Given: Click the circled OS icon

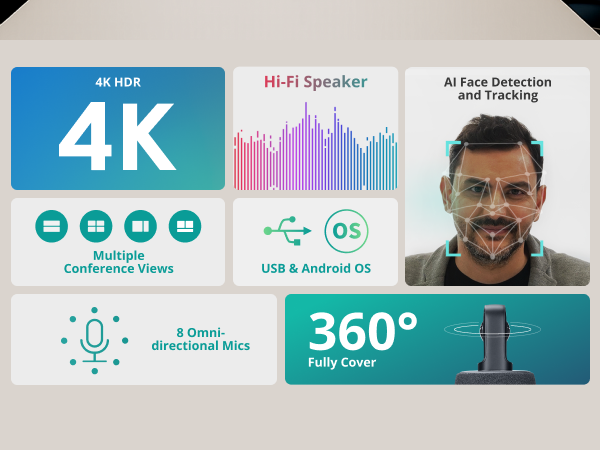Looking at the screenshot, I should (x=346, y=231).
